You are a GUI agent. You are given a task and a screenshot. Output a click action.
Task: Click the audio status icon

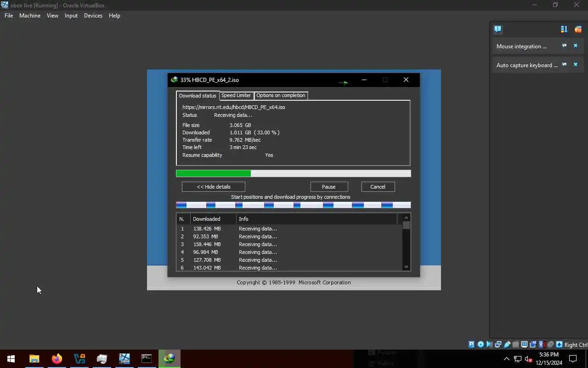pos(489,345)
